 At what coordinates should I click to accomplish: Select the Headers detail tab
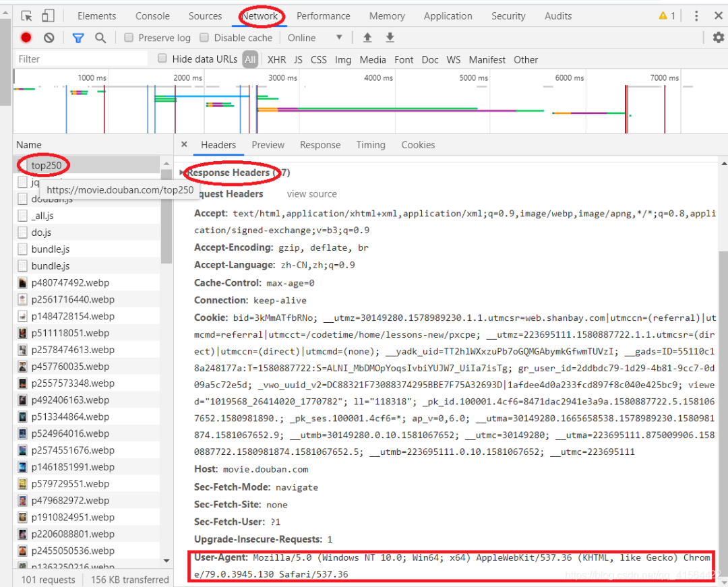click(x=218, y=145)
